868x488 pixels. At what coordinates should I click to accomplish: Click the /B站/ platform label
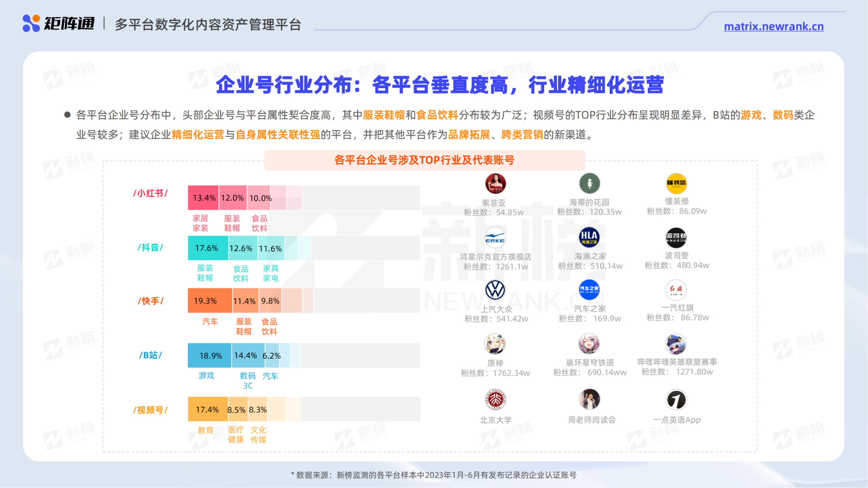pyautogui.click(x=151, y=355)
